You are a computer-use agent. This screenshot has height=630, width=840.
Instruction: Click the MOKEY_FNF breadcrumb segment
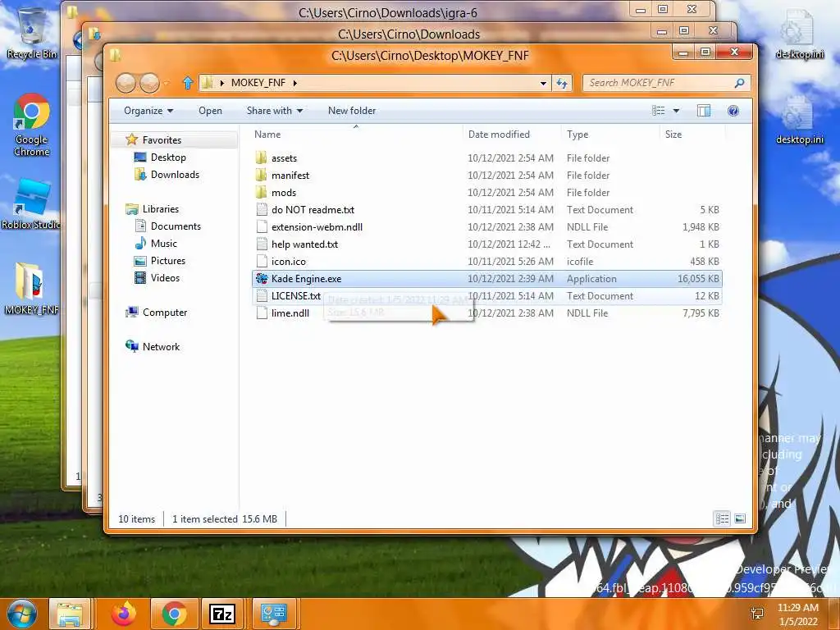pos(258,83)
